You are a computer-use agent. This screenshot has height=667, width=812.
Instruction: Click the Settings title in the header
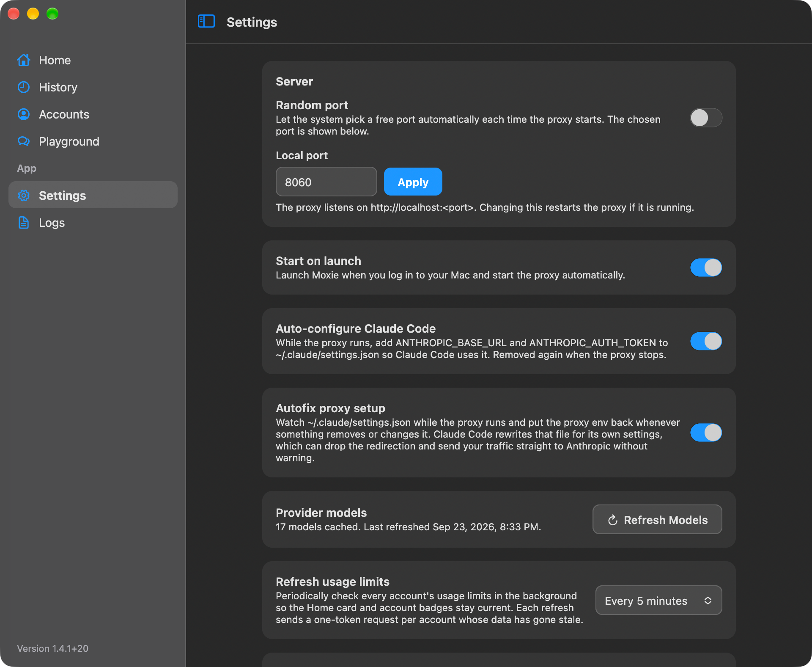click(x=252, y=22)
